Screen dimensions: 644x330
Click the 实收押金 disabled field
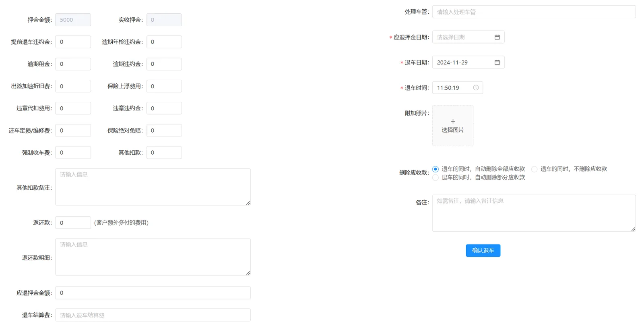coord(164,20)
